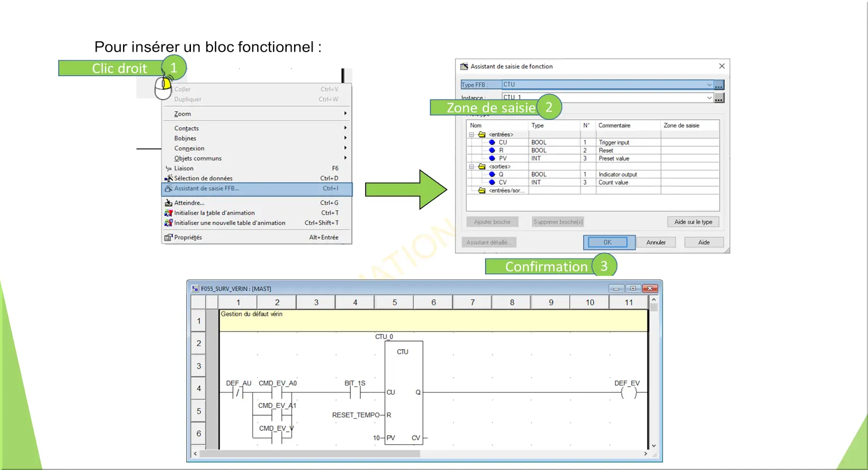The image size is (868, 470).
Task: Select the CTU function block in ladder editor
Action: pos(403,392)
